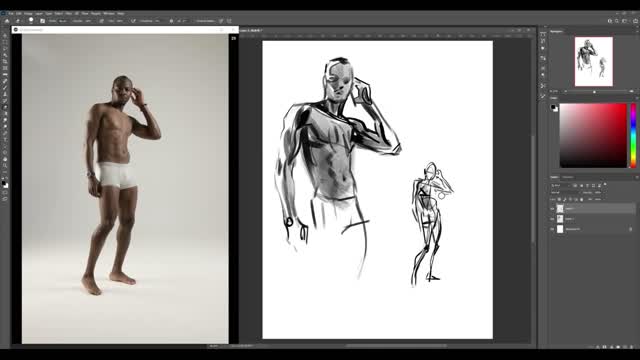Select the Hand tool

coord(5,159)
